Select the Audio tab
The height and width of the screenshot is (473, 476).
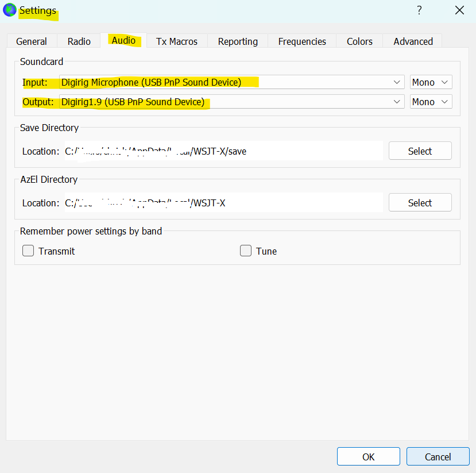tap(123, 40)
